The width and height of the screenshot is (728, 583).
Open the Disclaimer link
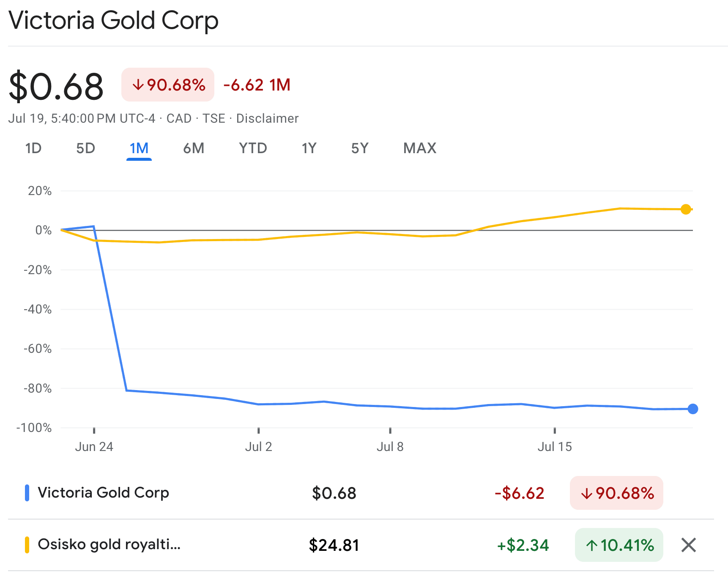(x=268, y=118)
